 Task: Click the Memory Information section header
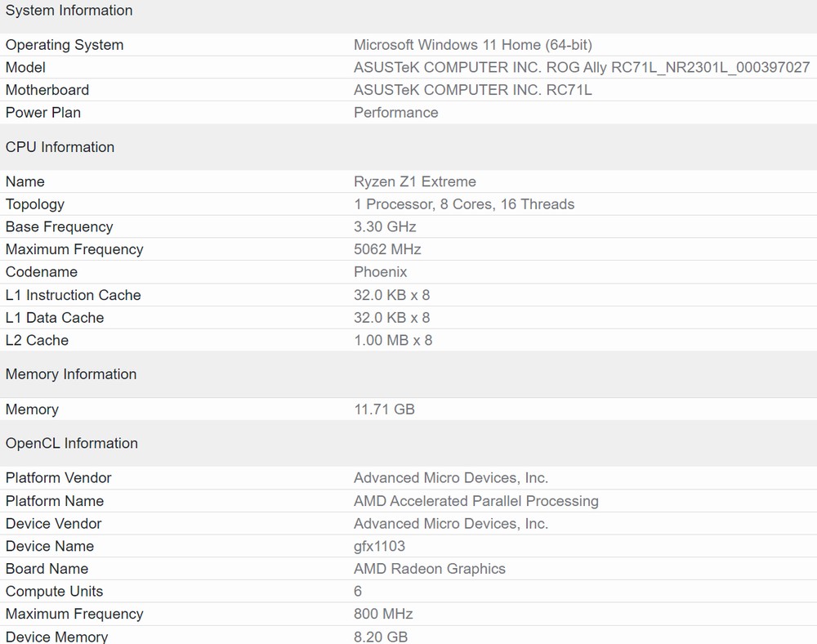coord(71,374)
